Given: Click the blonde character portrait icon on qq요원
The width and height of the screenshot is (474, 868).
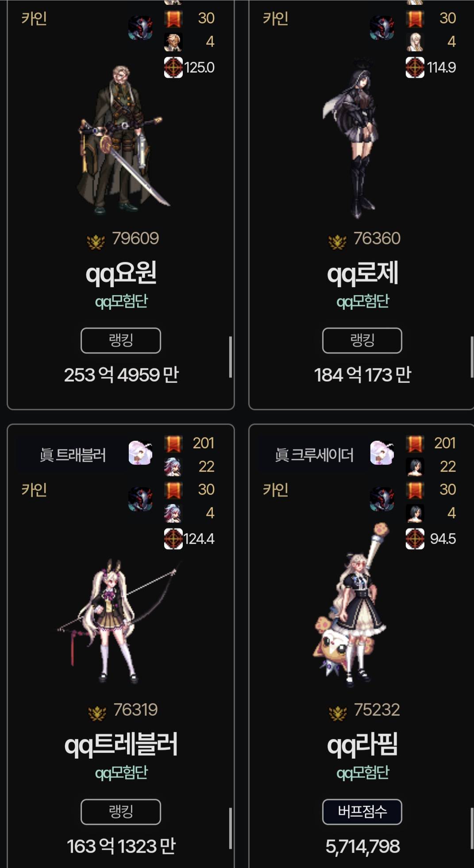Looking at the screenshot, I should [x=173, y=42].
